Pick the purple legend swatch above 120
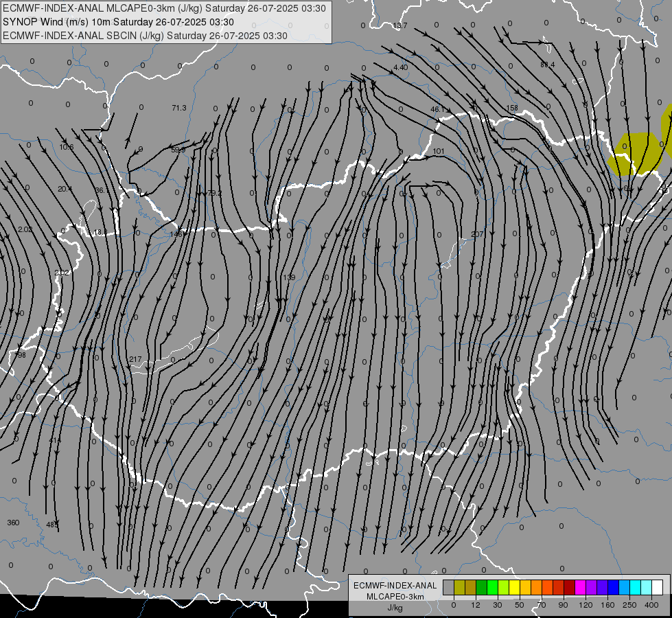Viewport: 672px width, 618px height. 592,587
